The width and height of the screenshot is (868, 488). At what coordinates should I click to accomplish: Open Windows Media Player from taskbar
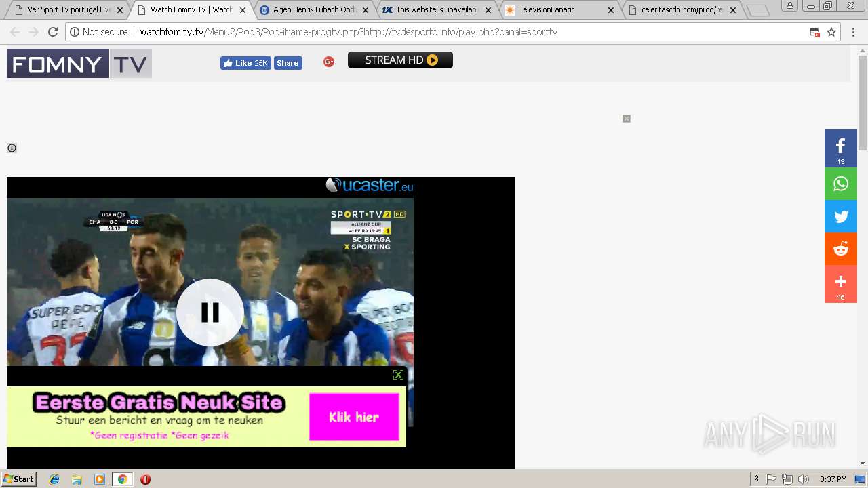point(100,479)
